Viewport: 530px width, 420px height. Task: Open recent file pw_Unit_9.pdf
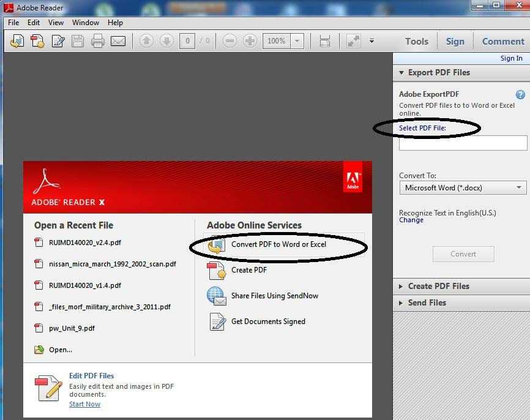(x=72, y=328)
